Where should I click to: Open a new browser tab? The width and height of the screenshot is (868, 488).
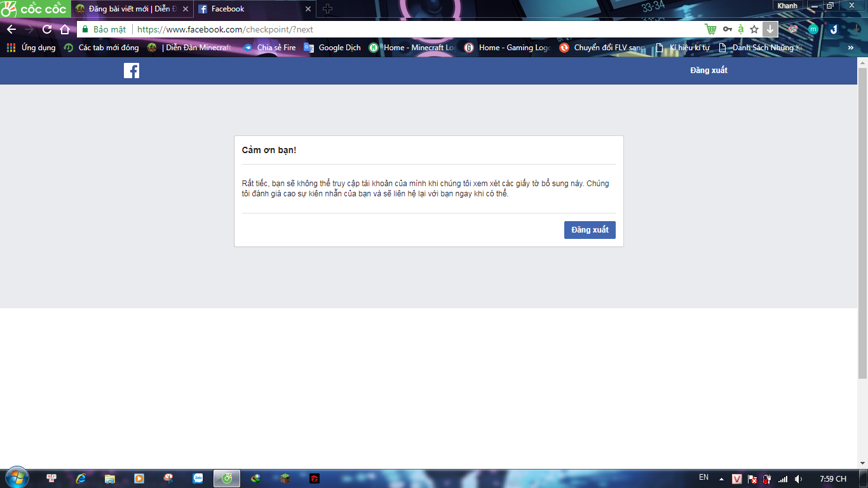click(328, 9)
